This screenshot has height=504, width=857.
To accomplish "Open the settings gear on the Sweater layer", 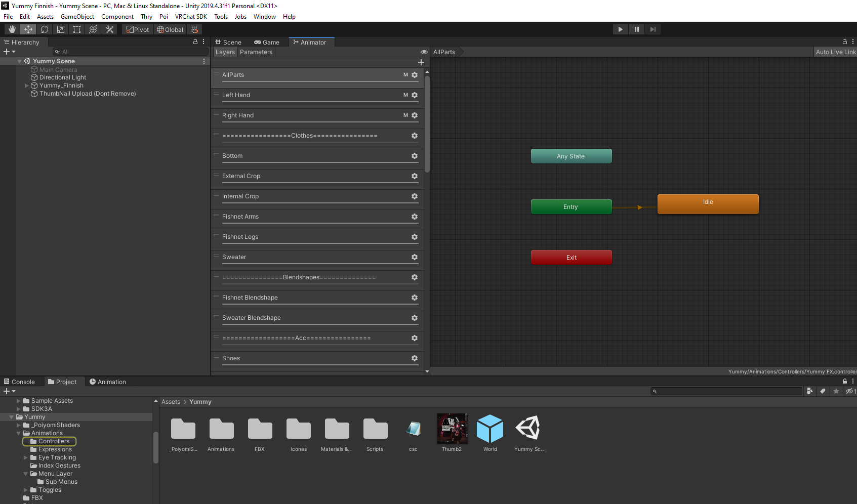I will [x=414, y=257].
